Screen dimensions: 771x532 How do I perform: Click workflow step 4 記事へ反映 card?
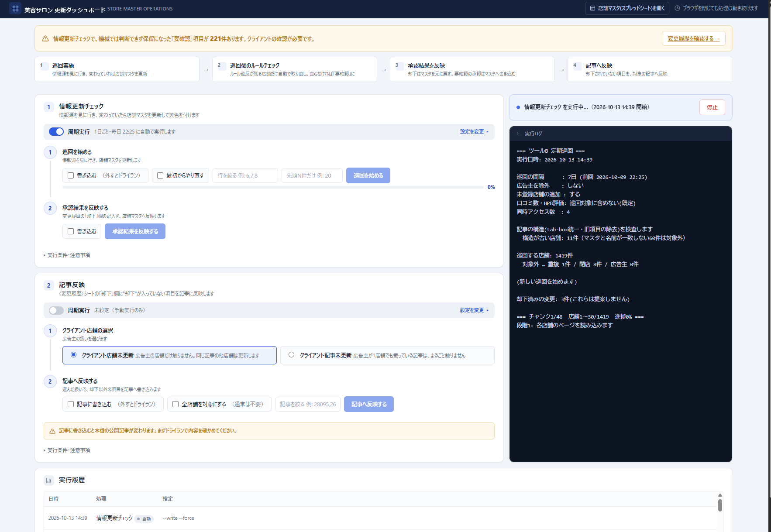click(650, 69)
